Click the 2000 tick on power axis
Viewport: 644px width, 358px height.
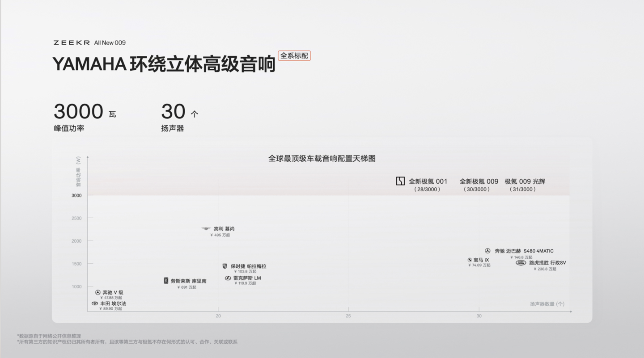(76, 241)
